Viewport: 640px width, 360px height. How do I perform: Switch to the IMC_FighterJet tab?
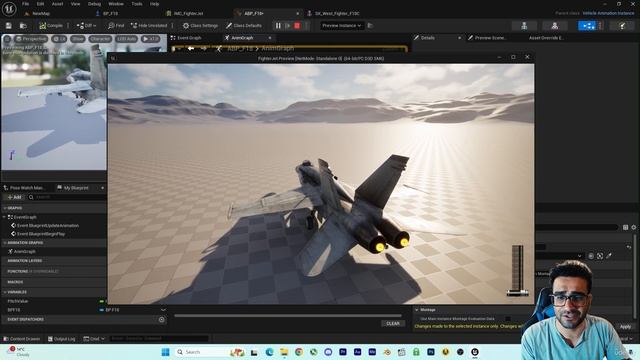click(188, 13)
